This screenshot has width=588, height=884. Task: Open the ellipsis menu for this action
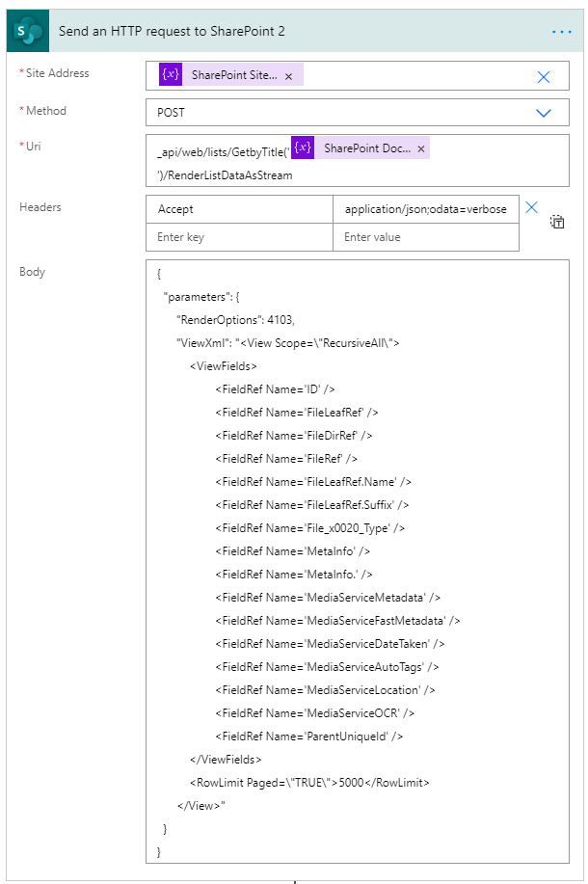[x=562, y=32]
